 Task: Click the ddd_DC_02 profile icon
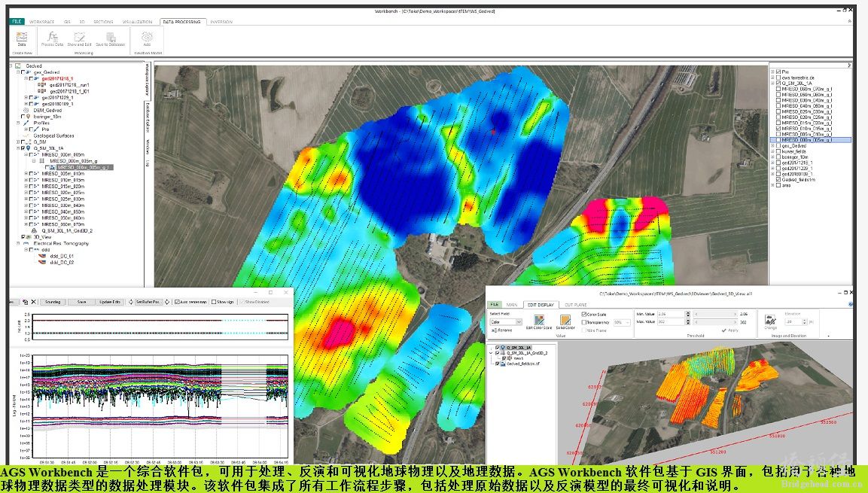click(x=42, y=262)
